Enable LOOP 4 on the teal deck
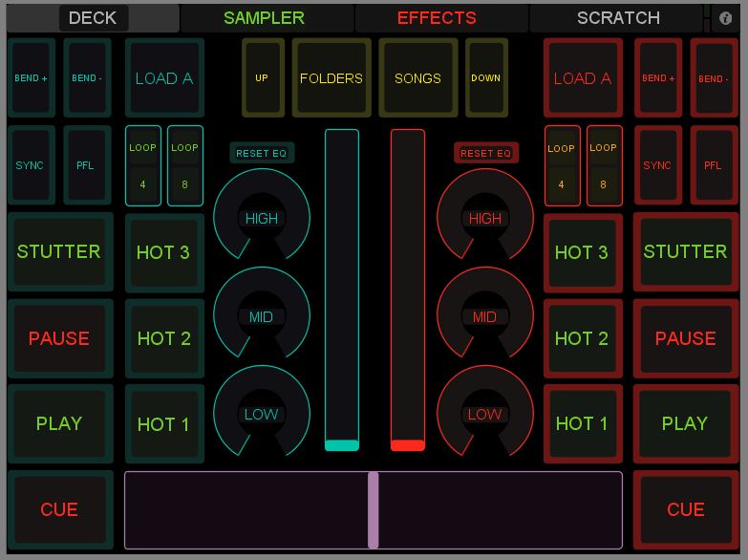748x560 pixels. click(x=143, y=165)
